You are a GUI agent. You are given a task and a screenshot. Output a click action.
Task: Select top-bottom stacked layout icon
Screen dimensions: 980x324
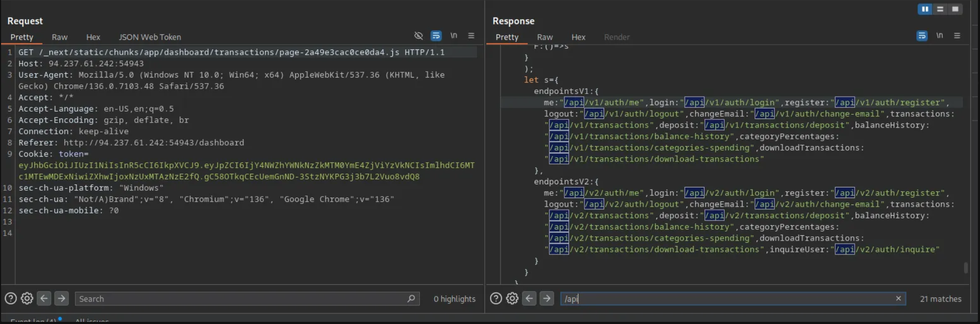coord(940,9)
